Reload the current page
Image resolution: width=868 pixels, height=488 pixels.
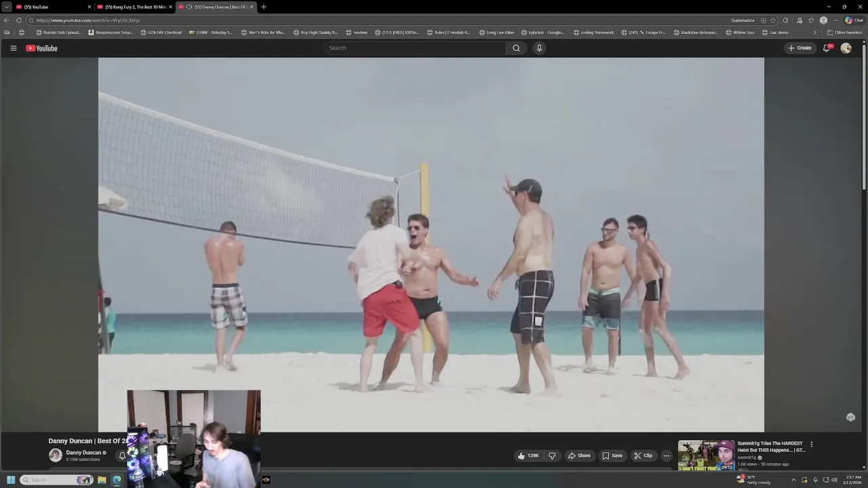(x=18, y=20)
